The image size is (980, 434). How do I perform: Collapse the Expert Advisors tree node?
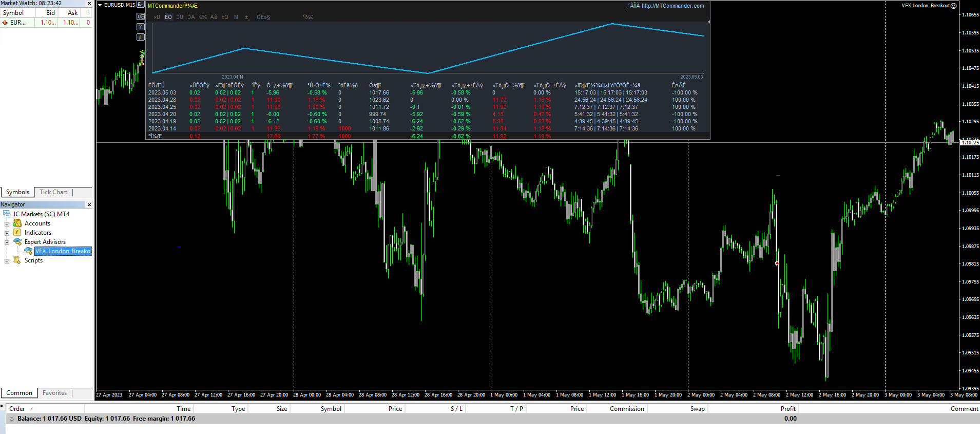(x=7, y=242)
